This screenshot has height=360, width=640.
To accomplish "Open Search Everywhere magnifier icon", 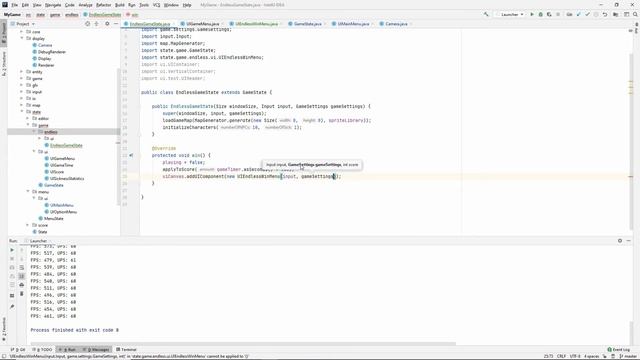I will tap(635, 14).
